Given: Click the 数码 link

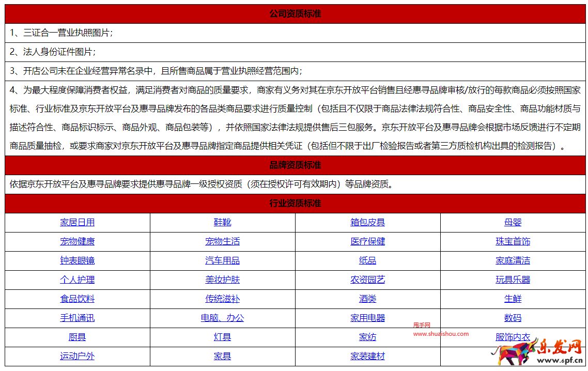Looking at the screenshot, I should (513, 318).
